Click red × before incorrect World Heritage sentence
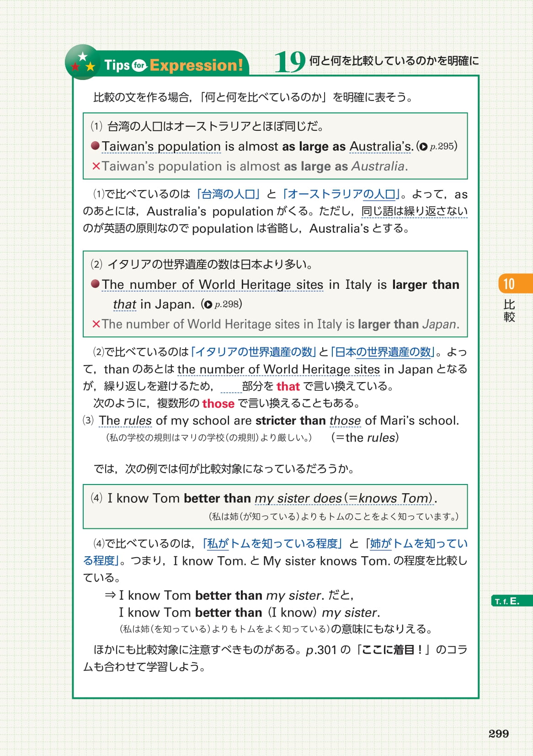The width and height of the screenshot is (533, 756). (96, 324)
